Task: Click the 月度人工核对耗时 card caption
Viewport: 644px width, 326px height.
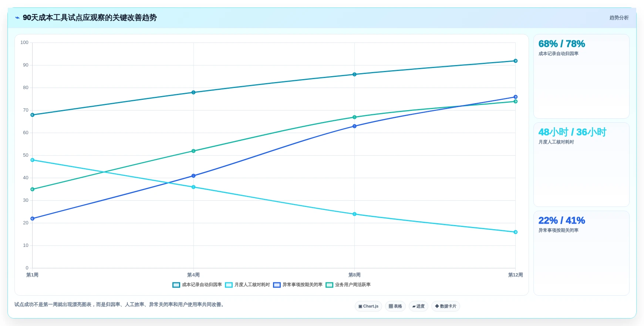Action: pos(556,142)
